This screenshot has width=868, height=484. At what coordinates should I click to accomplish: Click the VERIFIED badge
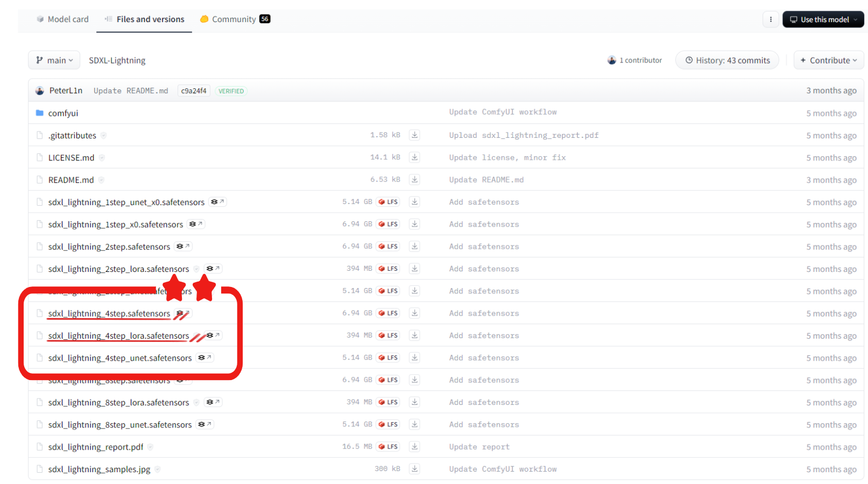(231, 91)
